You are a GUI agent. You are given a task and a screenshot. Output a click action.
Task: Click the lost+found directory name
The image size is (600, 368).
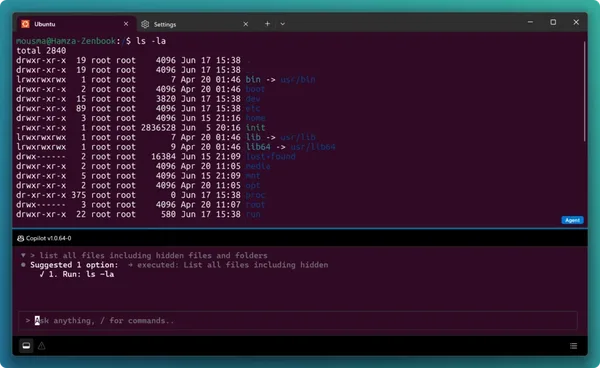pos(270,156)
